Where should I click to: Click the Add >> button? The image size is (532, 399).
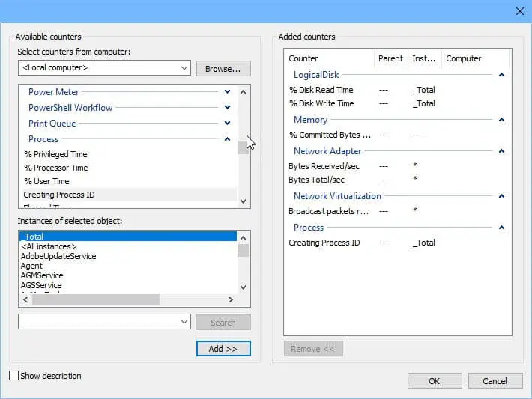pyautogui.click(x=223, y=349)
